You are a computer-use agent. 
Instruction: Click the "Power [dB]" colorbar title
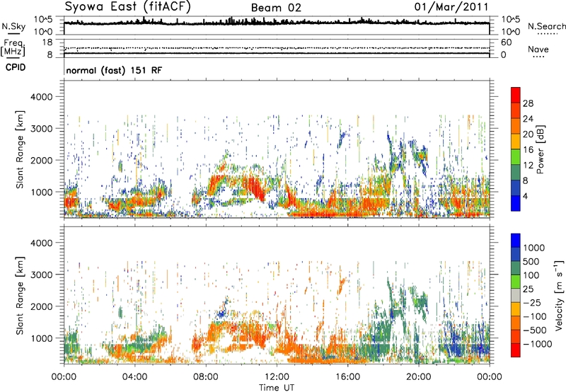coord(541,149)
